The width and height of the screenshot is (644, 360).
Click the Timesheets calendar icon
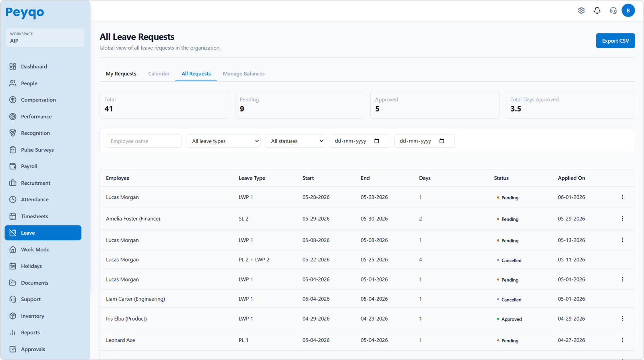[13, 216]
